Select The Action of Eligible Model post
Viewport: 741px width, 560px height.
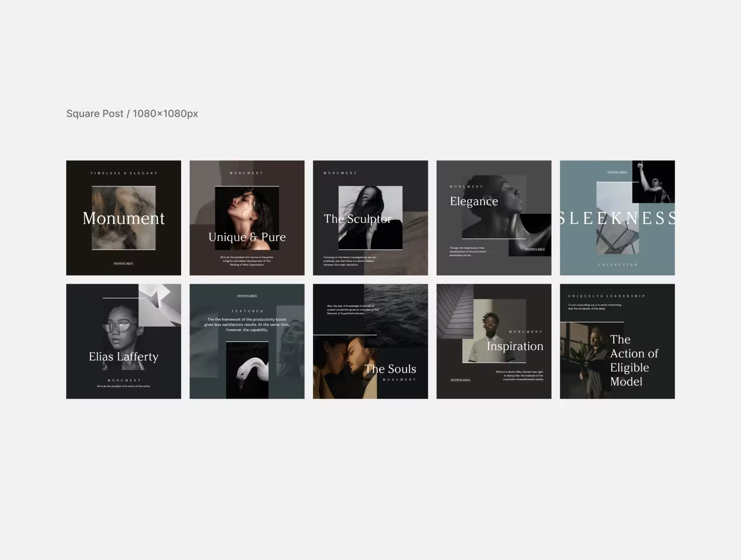coord(617,341)
